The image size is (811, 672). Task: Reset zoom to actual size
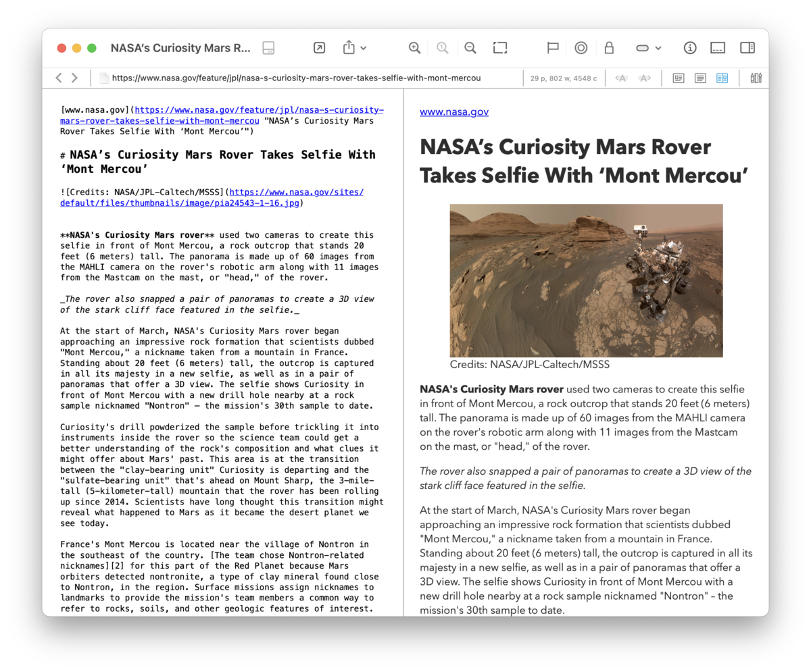point(442,48)
